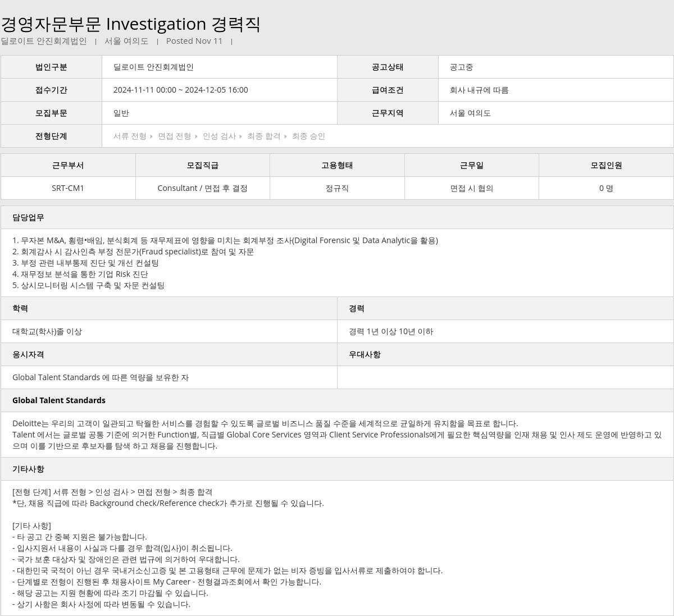Select the 근무일 column header

tap(472, 165)
